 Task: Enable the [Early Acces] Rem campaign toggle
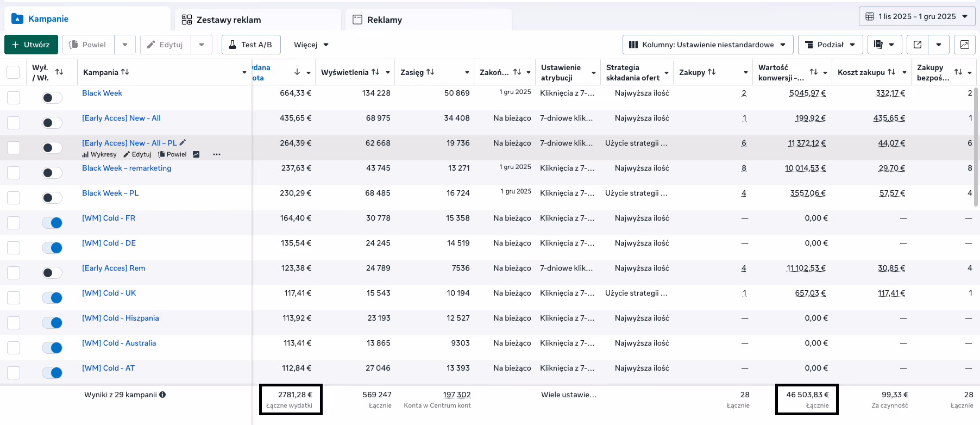pyautogui.click(x=52, y=273)
